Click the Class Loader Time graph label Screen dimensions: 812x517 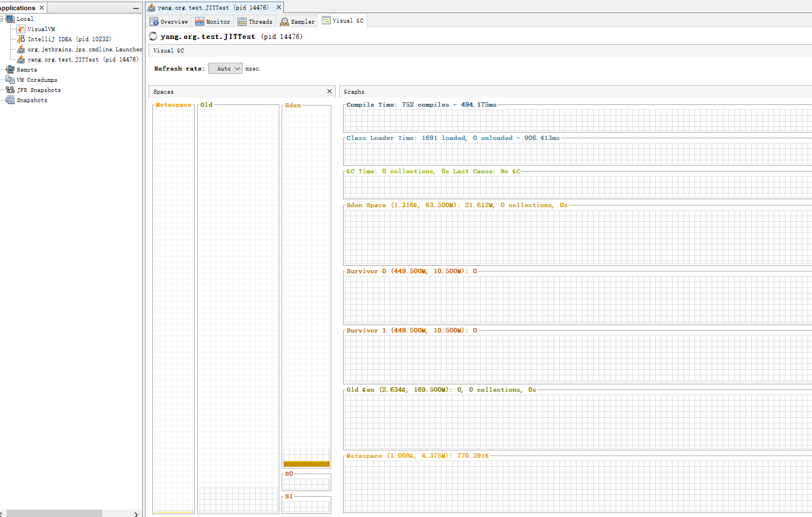pyautogui.click(x=453, y=138)
